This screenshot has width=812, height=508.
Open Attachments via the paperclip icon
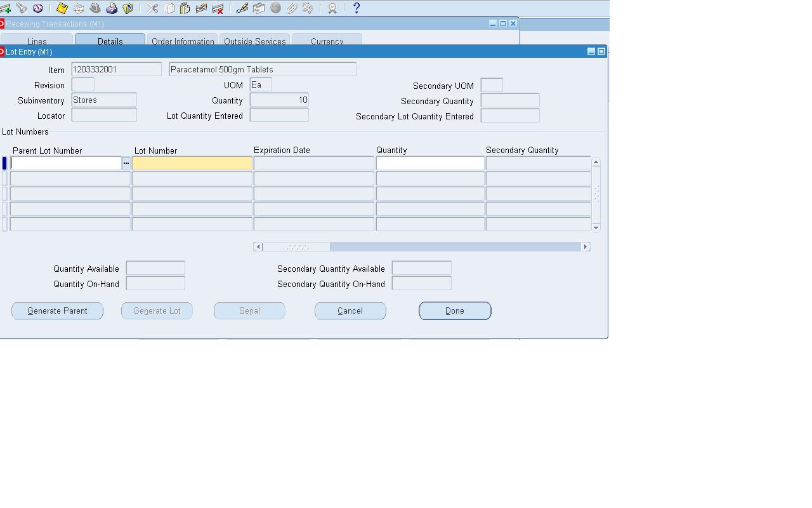click(292, 8)
